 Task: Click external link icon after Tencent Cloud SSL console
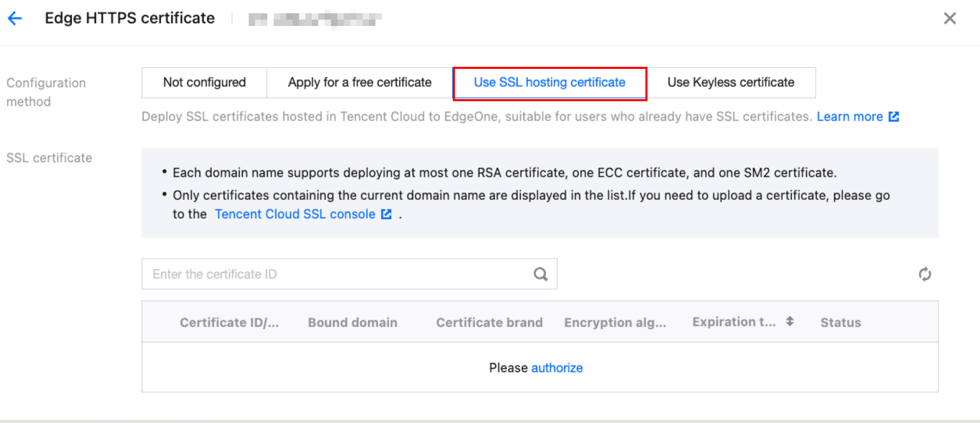(x=387, y=214)
